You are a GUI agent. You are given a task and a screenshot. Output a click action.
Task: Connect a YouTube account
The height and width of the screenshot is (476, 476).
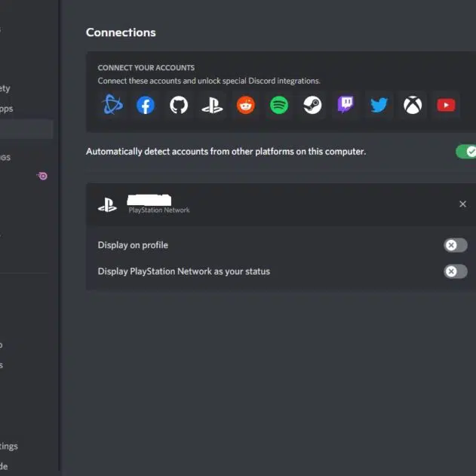pyautogui.click(x=446, y=105)
